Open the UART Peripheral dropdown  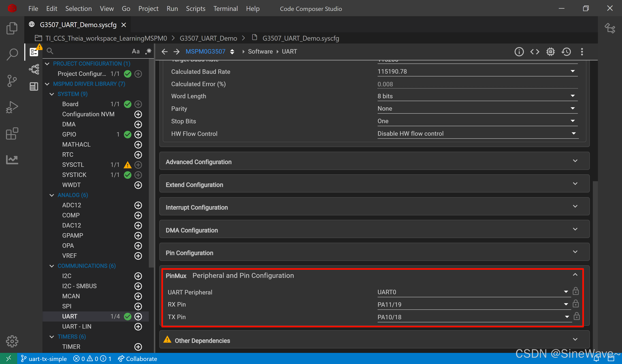coord(474,292)
